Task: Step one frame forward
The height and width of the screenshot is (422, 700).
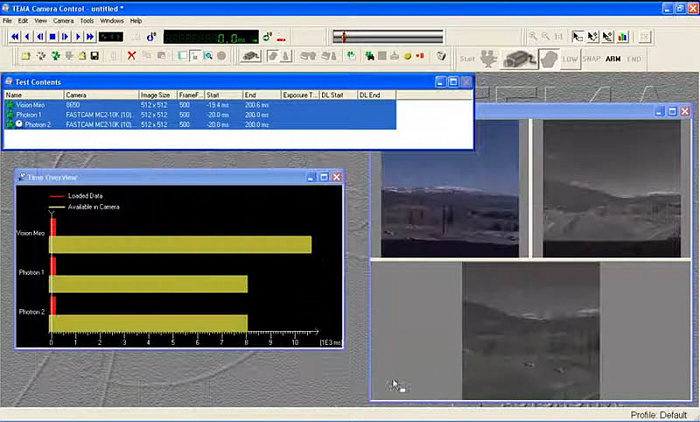Action: coord(65,37)
